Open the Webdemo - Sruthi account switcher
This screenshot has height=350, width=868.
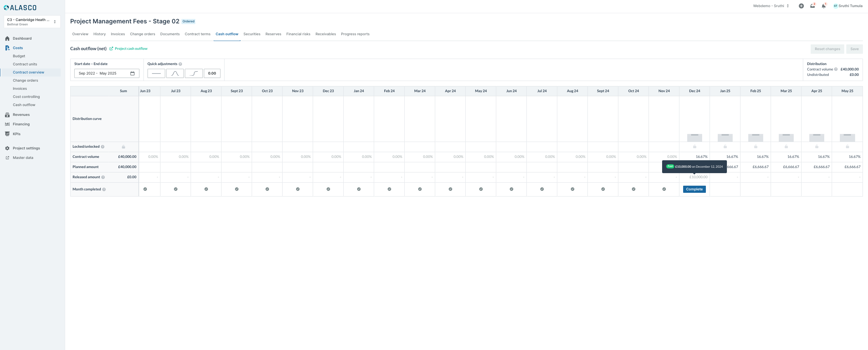770,6
